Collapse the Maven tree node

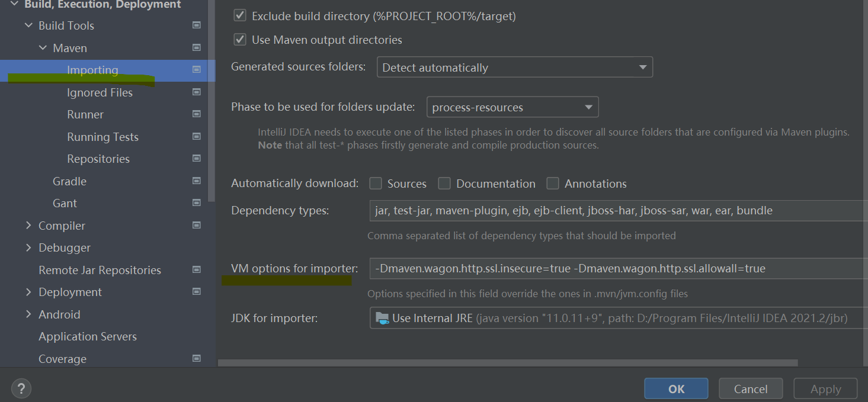click(x=43, y=47)
